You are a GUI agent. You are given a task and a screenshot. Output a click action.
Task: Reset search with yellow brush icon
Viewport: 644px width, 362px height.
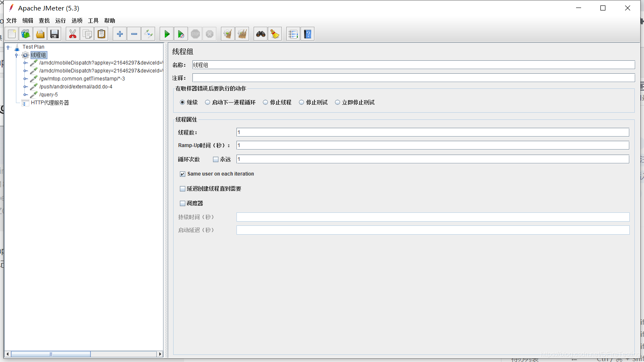[x=275, y=34]
